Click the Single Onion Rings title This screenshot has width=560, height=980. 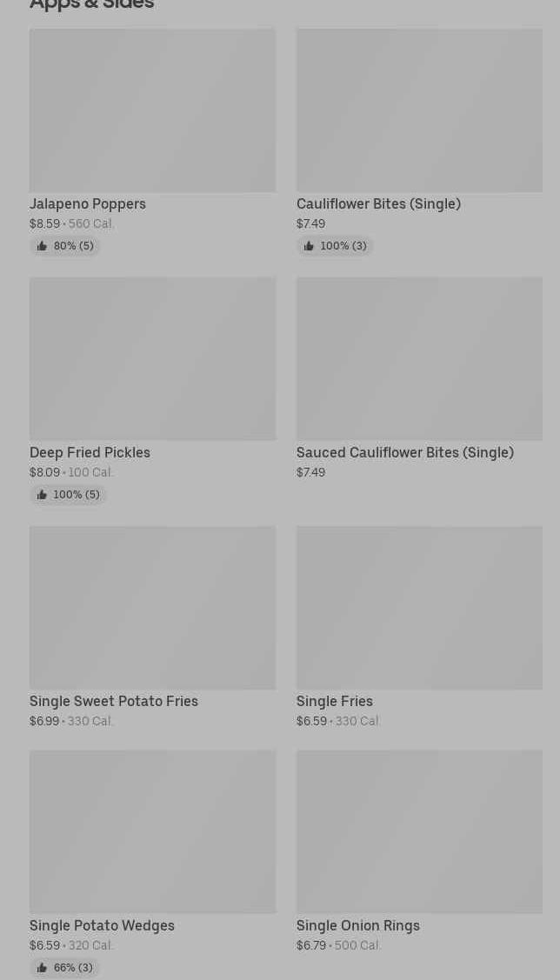click(x=357, y=925)
